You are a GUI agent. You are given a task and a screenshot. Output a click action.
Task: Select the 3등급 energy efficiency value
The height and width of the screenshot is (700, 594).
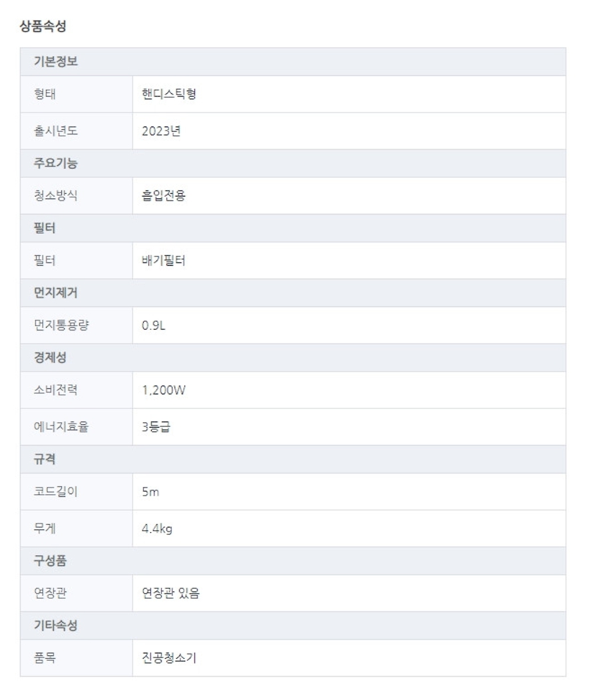coord(156,427)
